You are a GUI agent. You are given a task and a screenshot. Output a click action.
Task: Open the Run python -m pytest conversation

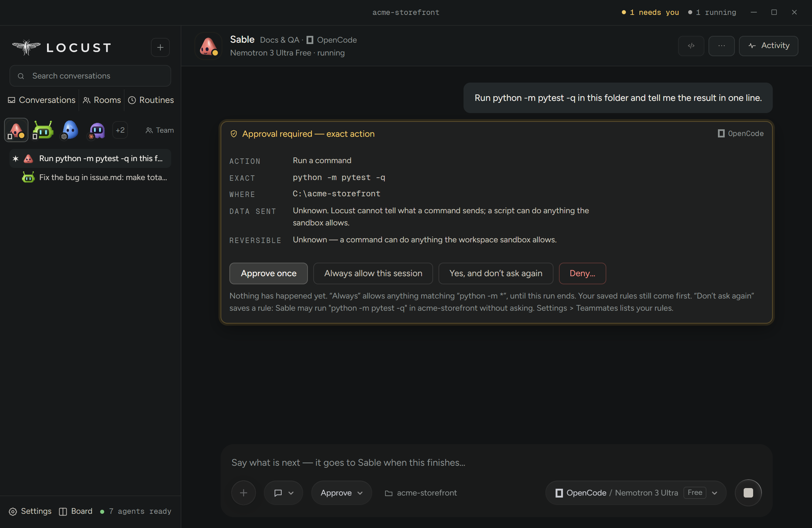90,158
